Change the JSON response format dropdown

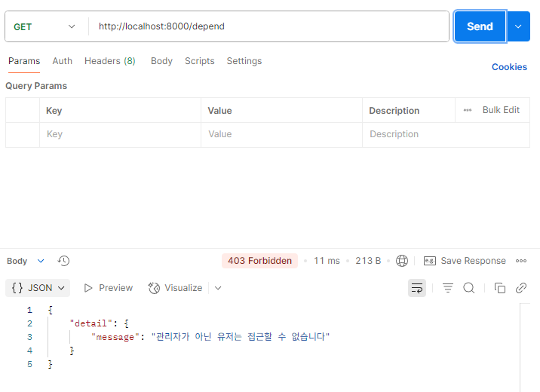[38, 288]
